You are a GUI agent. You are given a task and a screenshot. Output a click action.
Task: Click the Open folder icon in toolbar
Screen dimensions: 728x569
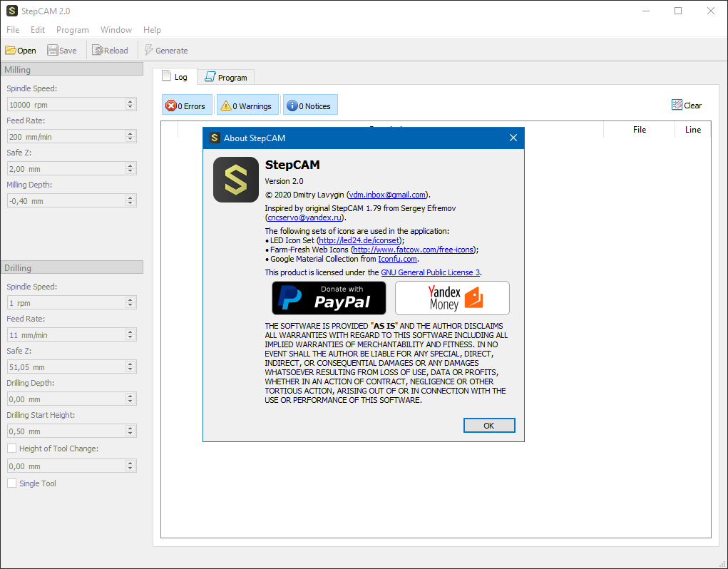(10, 50)
